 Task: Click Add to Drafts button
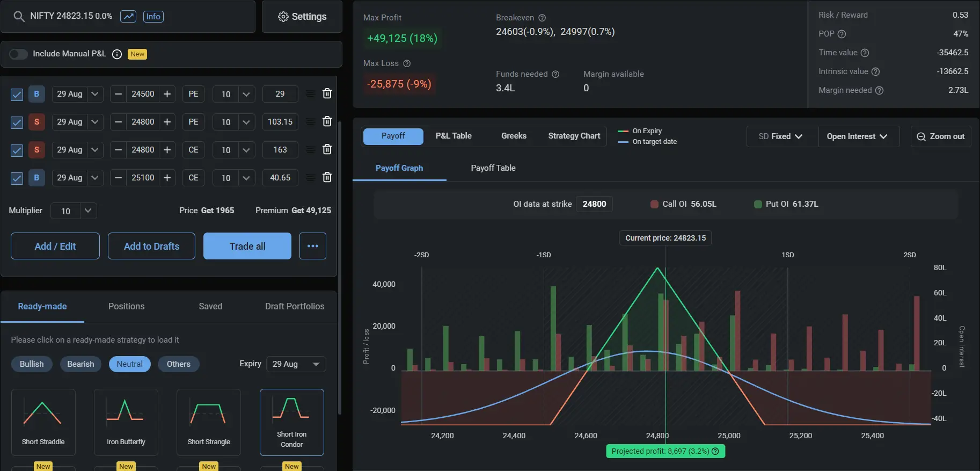click(x=151, y=246)
